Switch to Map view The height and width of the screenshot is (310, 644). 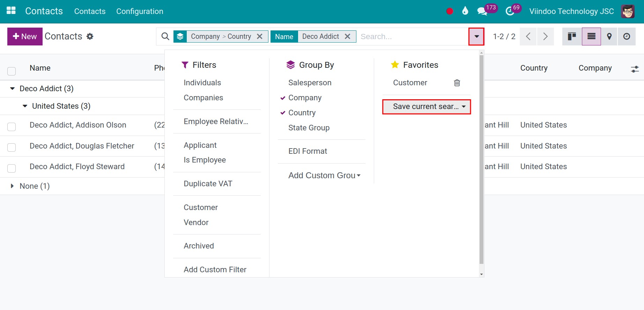pyautogui.click(x=609, y=36)
